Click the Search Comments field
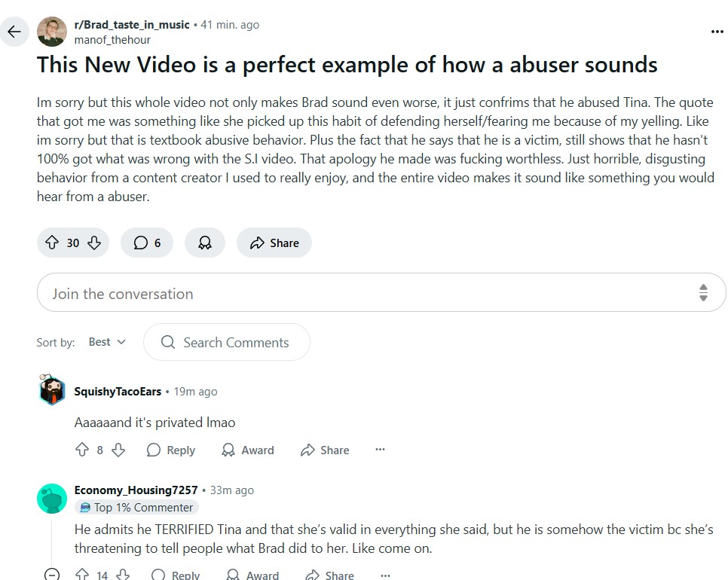 click(x=227, y=342)
